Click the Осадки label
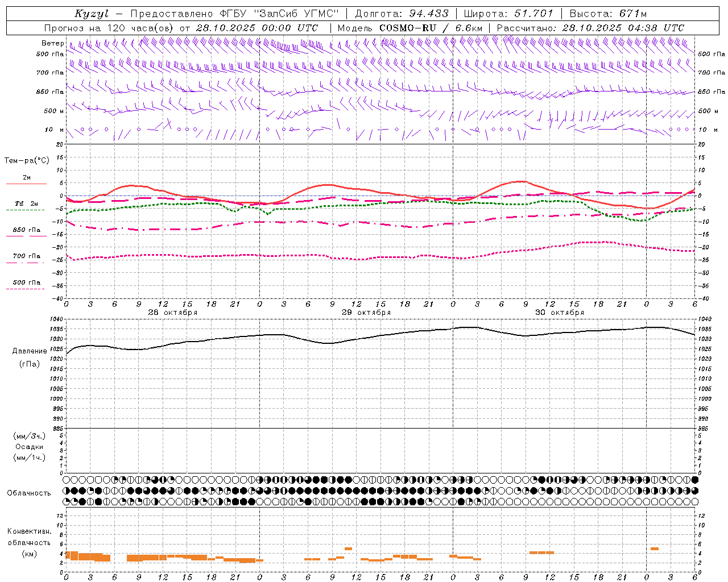 tap(30, 447)
